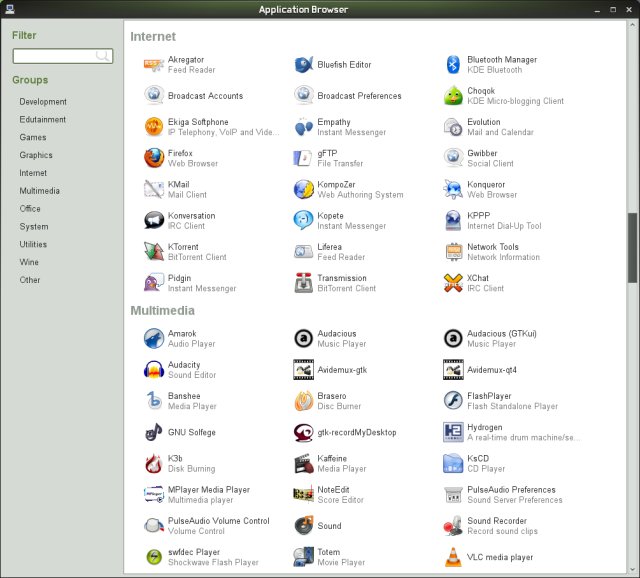Click the KompoZer web authoring icon
Viewport: 640px width, 578px height.
pos(304,189)
